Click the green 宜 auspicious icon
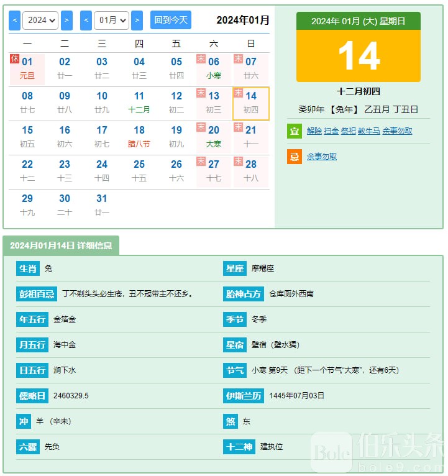Image resolution: width=448 pixels, height=476 pixels. [x=294, y=131]
